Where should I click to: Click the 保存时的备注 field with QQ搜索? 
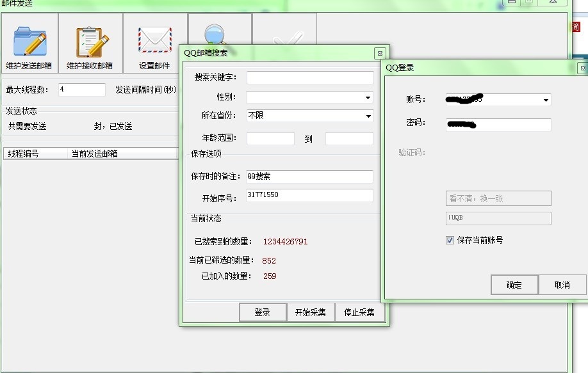tap(310, 177)
